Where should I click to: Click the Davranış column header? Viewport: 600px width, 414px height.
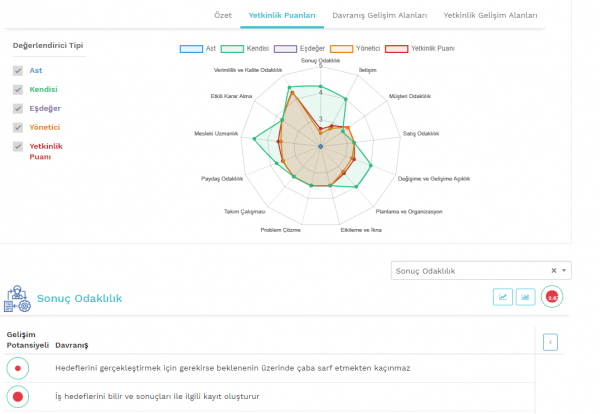pos(72,344)
